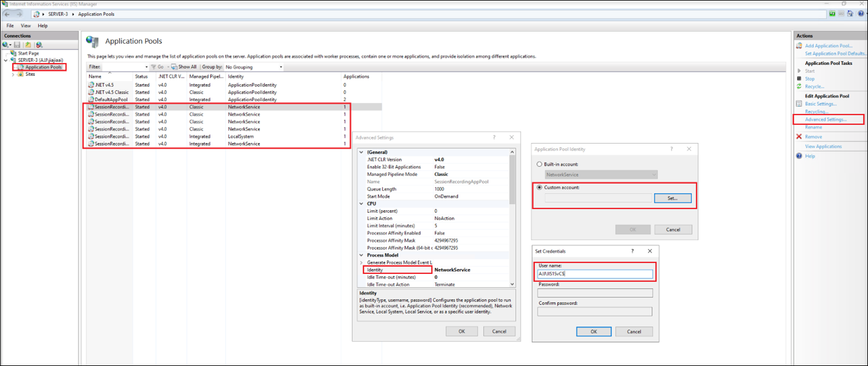
Task: Click the red X Remove icon
Action: [799, 136]
